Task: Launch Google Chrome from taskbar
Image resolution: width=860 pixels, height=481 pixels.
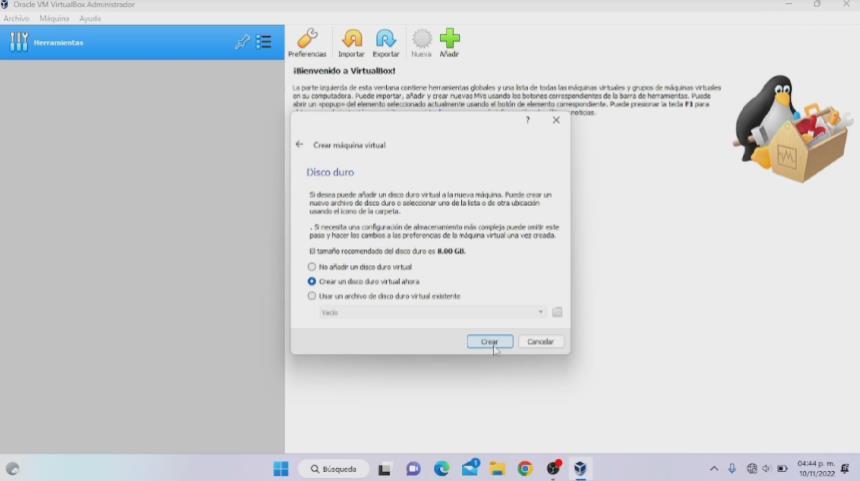Action: click(x=525, y=469)
